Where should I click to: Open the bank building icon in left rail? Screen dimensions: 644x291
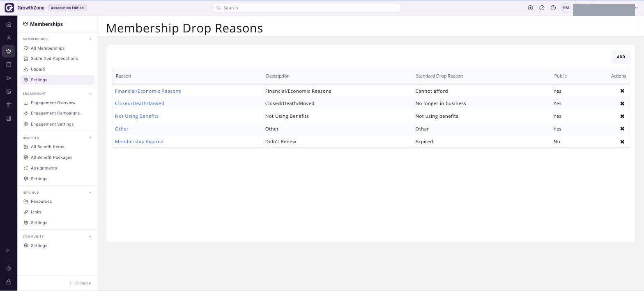click(x=9, y=105)
